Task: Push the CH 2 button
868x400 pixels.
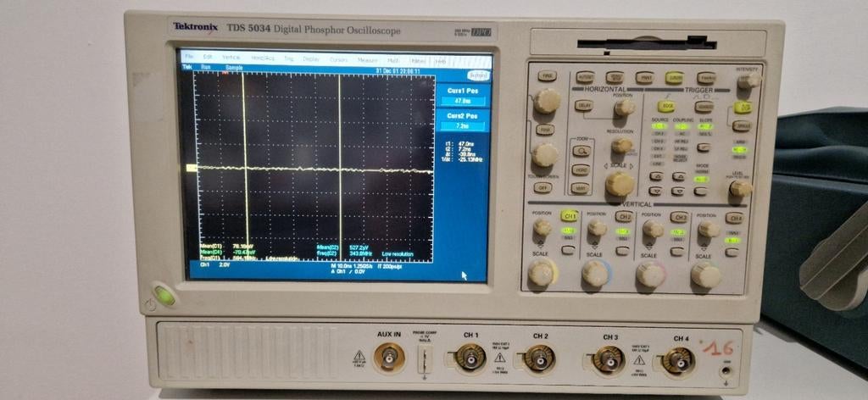Action: coord(624,217)
